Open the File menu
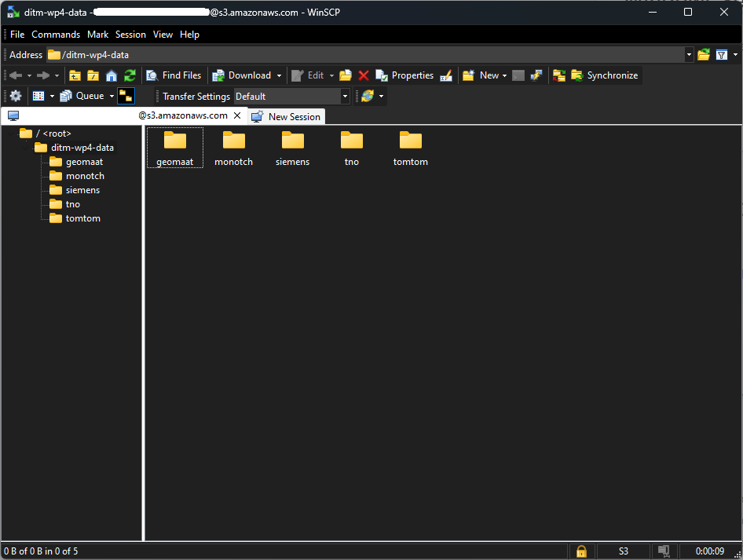This screenshot has width=743, height=560. tap(17, 35)
